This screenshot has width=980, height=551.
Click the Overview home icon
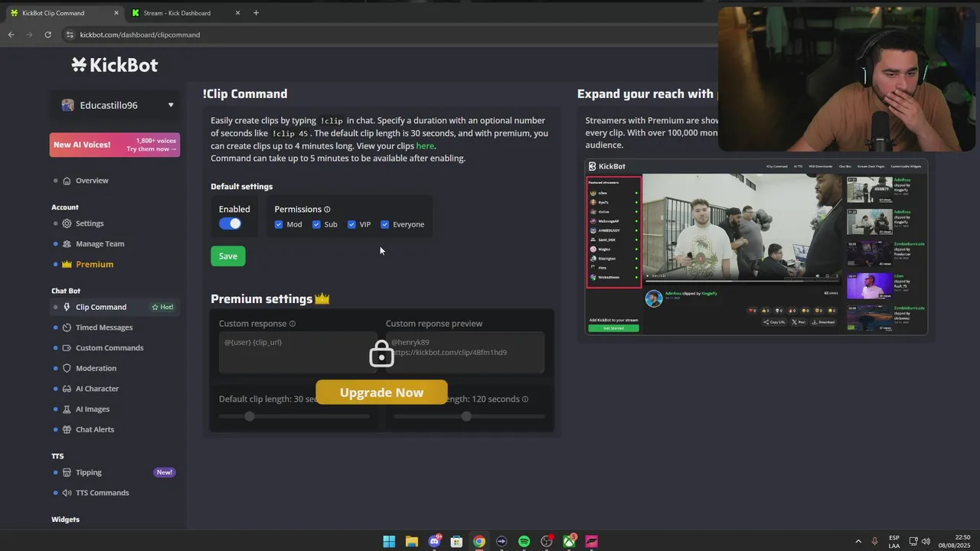click(x=67, y=181)
